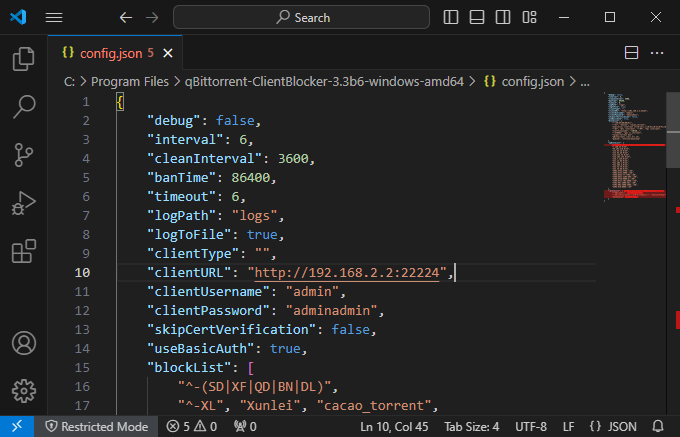Change indentation via Tab Size: 4
The height and width of the screenshot is (437, 680).
tap(471, 427)
